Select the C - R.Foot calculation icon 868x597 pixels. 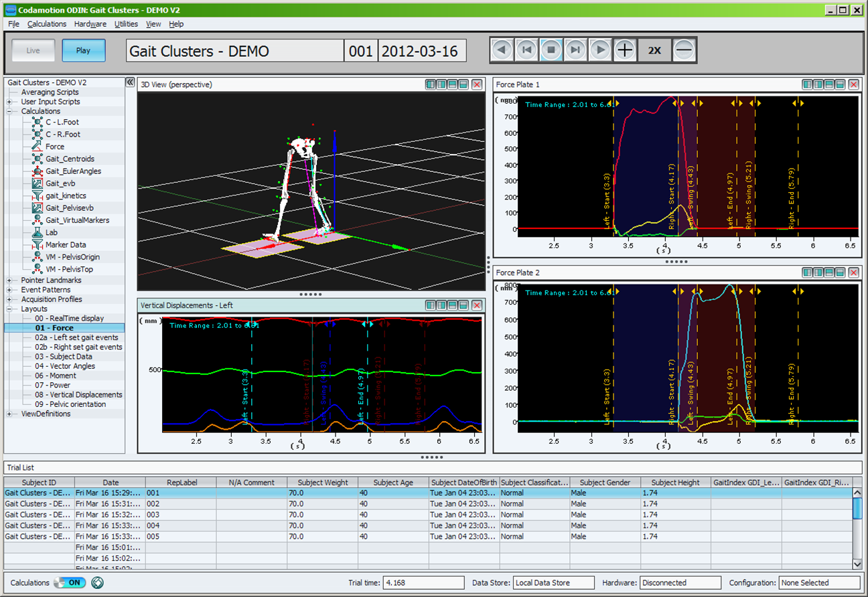coord(36,135)
